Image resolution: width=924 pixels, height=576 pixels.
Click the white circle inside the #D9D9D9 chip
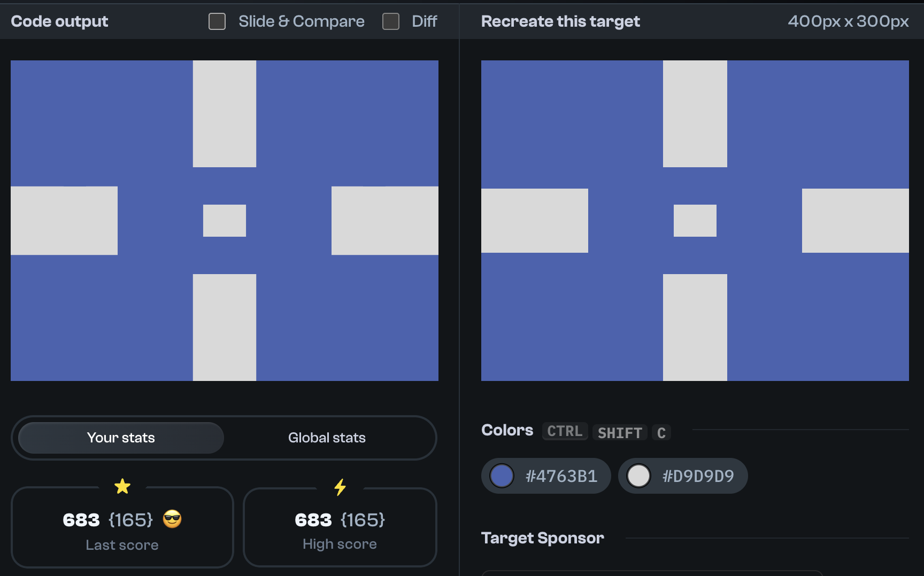coord(638,476)
